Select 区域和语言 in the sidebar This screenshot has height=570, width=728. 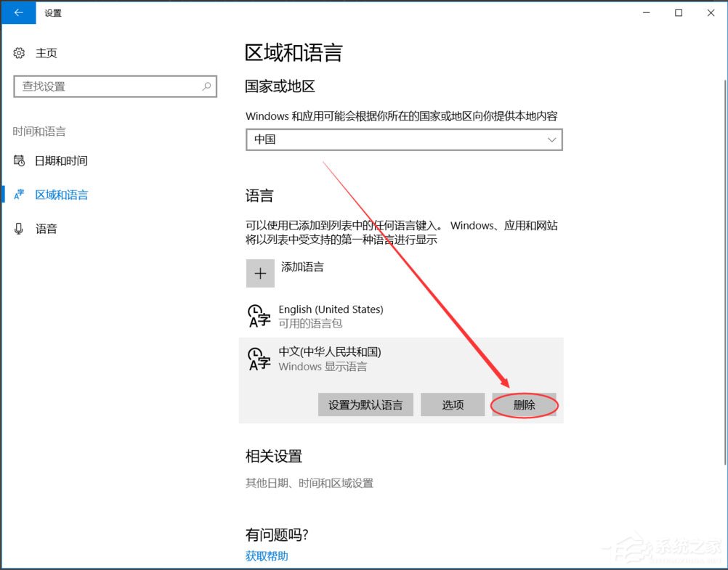tap(62, 194)
